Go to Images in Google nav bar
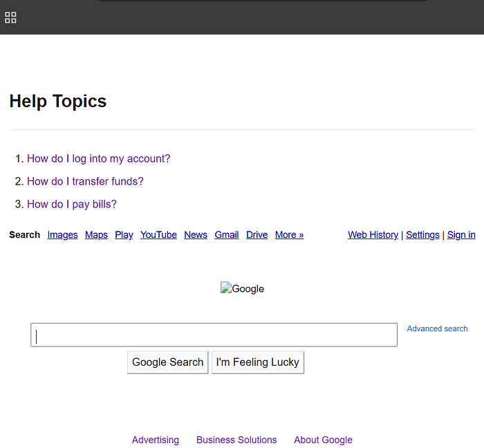This screenshot has height=448, width=484. tap(62, 235)
